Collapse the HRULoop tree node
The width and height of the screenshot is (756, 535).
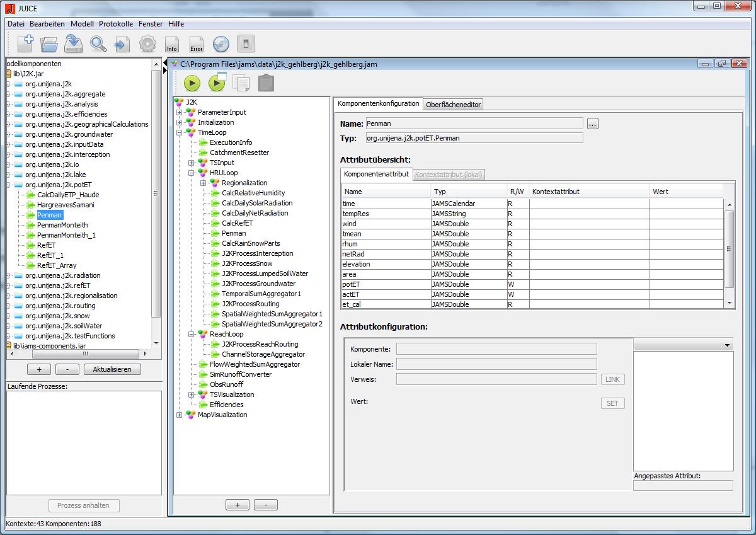[x=192, y=173]
